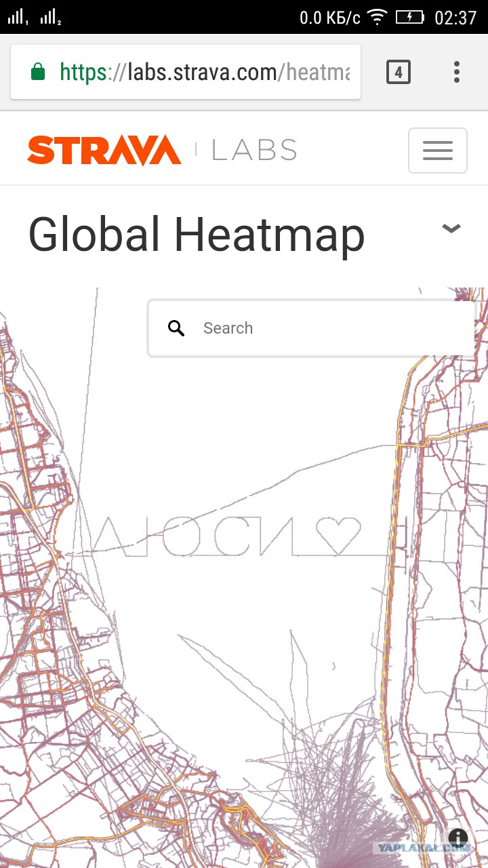Tap the green secure padlock icon
This screenshot has width=488, height=868.
(38, 71)
